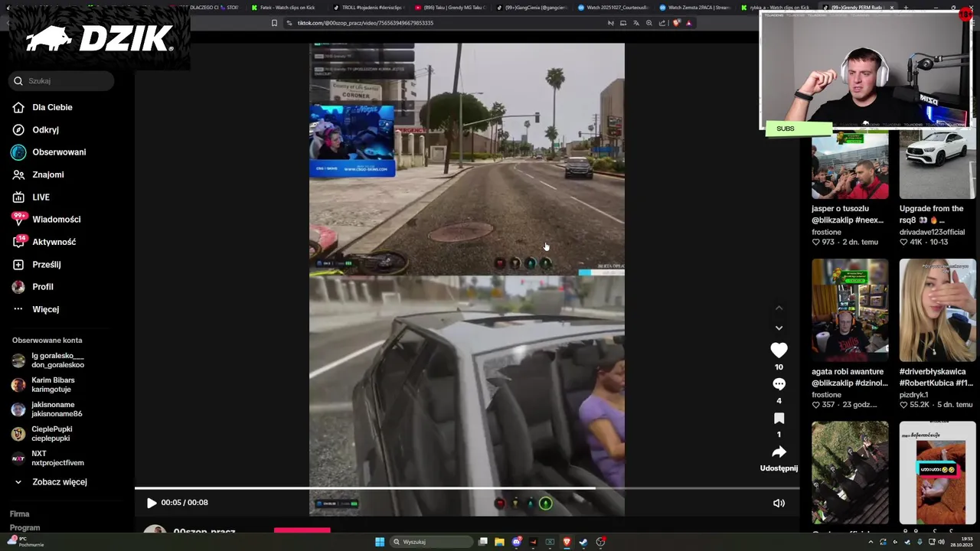This screenshot has width=980, height=551.
Task: Open browser zoom magnifier icon
Action: [x=648, y=23]
